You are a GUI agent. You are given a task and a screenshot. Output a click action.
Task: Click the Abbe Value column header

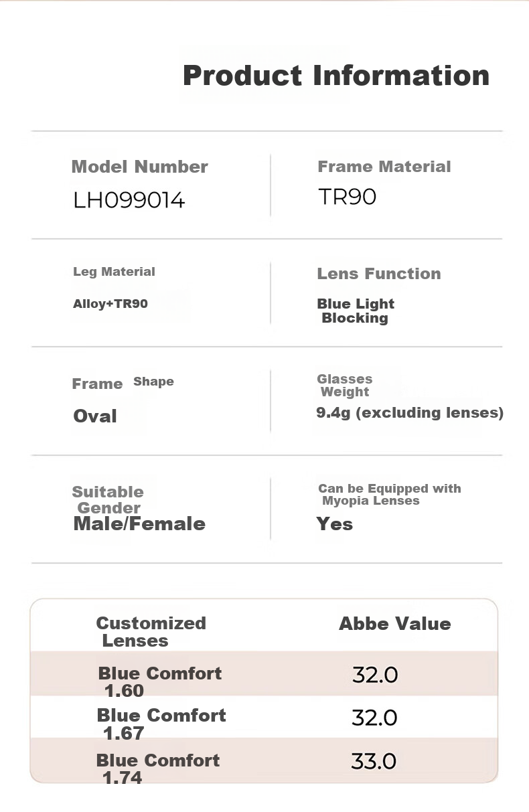pos(395,624)
